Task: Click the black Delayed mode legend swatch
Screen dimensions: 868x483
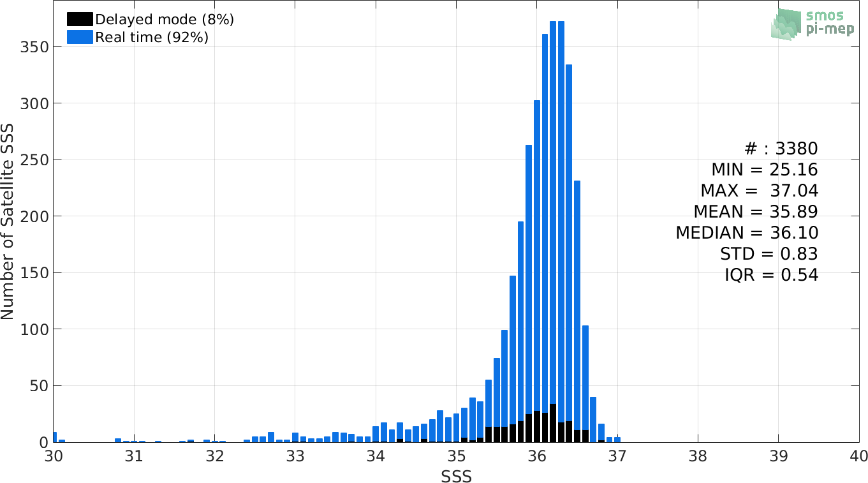Action: click(x=80, y=19)
